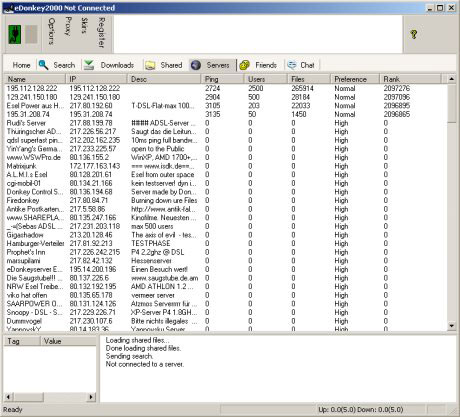Sort servers by Desc column
Screen dimensions: 460x417
[164, 79]
